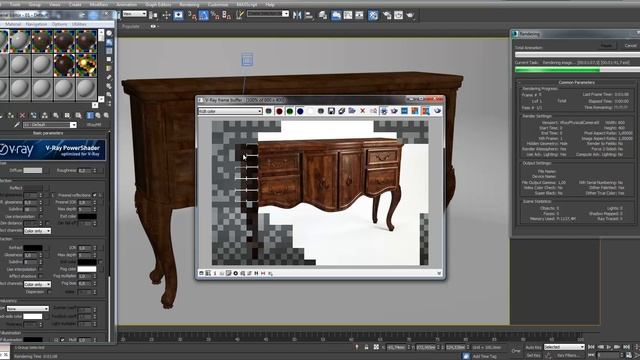Screen dimensions: 640x360
Task: Click the first icon in frame buffer's bottom bar
Action: click(201, 273)
